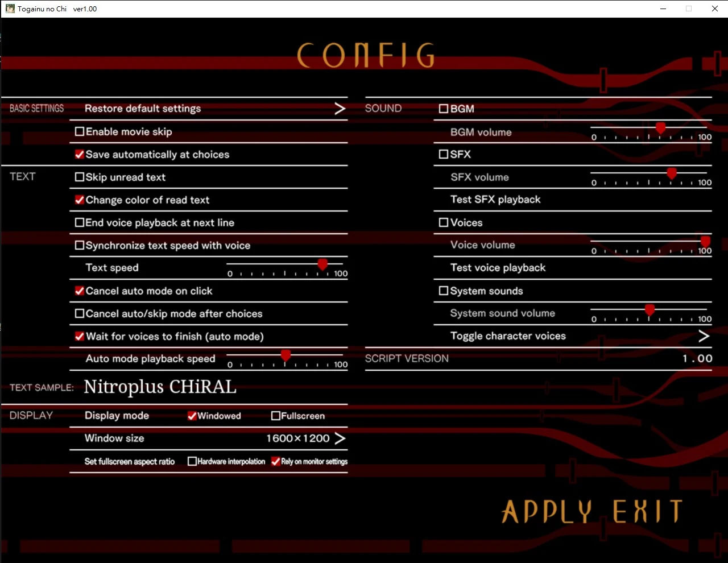Uncheck Save automatically at choices
Screen dimensions: 728x563
pyautogui.click(x=80, y=154)
